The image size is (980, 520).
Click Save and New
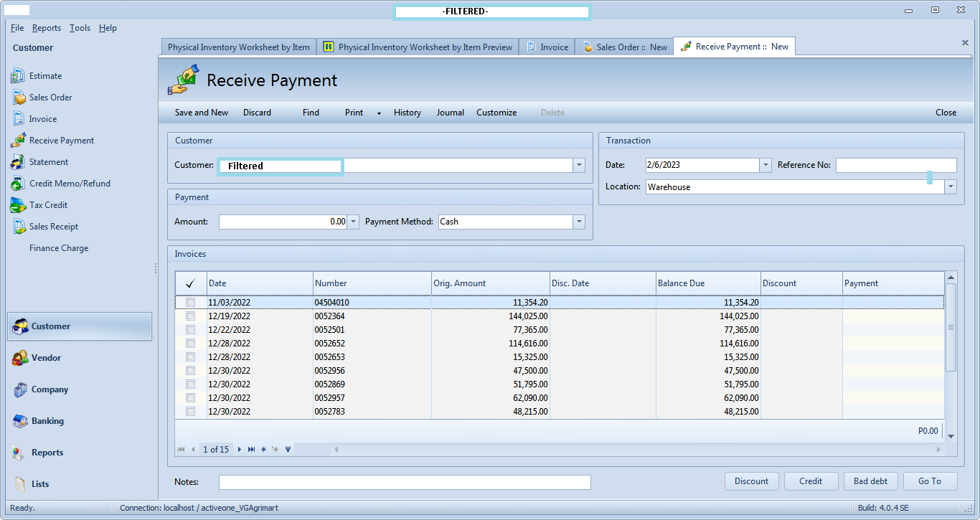(202, 113)
